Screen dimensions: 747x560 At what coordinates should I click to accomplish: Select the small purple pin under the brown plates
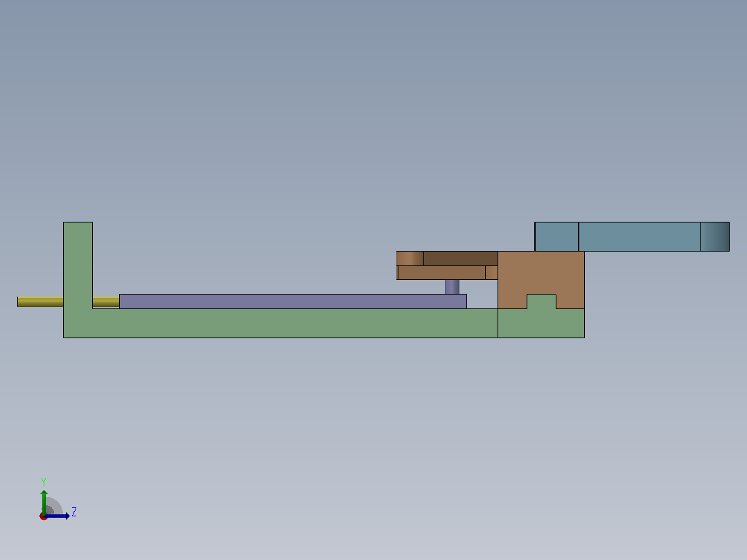[x=452, y=287]
